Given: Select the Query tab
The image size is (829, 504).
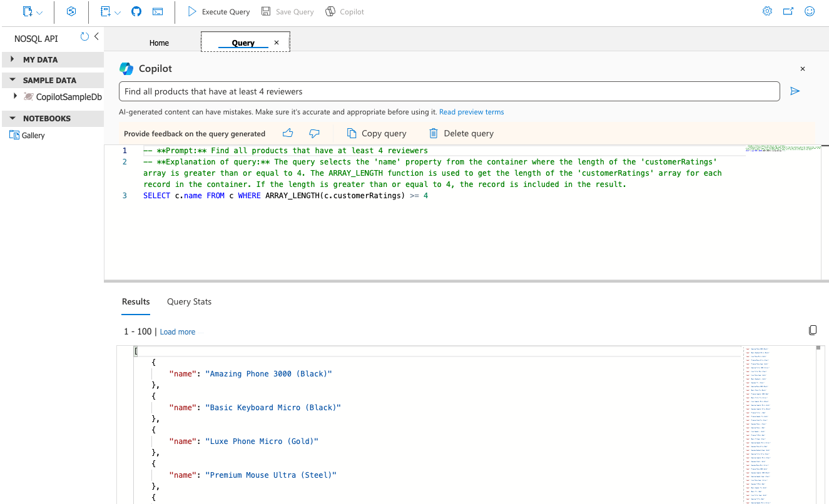Looking at the screenshot, I should 243,43.
